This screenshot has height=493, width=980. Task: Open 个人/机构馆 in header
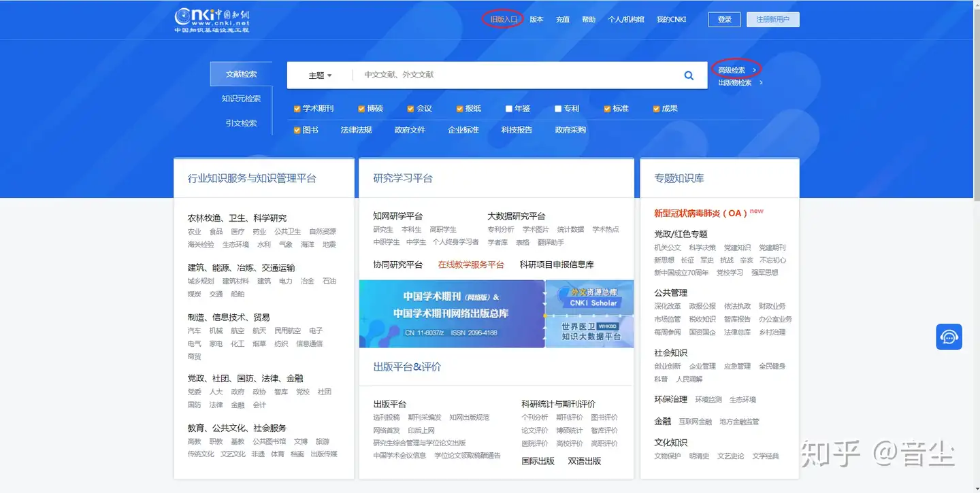(x=625, y=20)
